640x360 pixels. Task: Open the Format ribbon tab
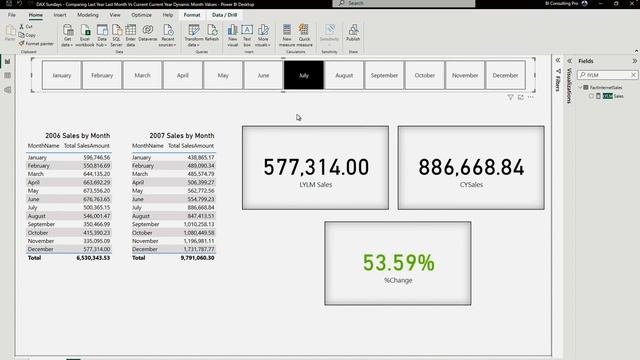point(192,15)
